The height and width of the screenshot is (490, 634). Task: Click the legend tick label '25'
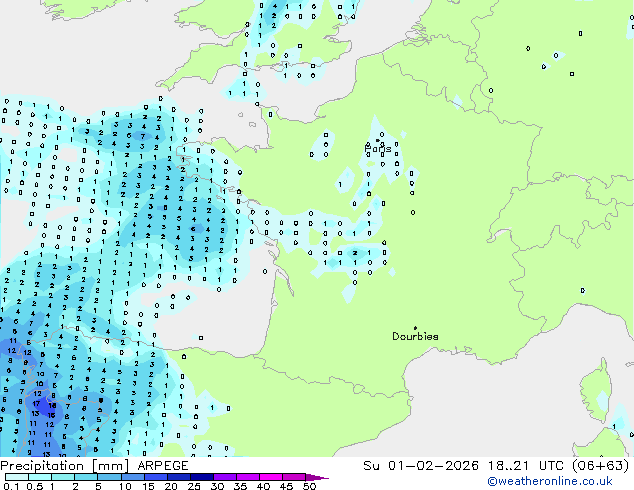[x=194, y=486]
